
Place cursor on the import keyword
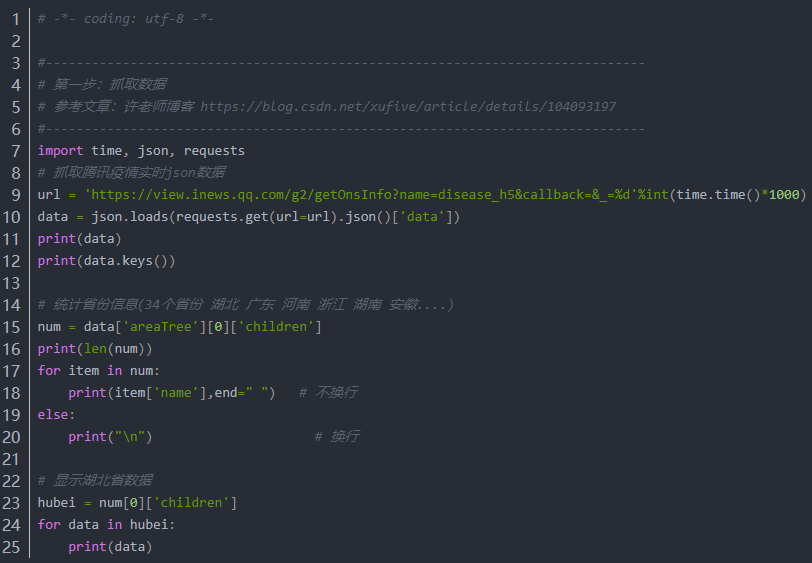(60, 151)
